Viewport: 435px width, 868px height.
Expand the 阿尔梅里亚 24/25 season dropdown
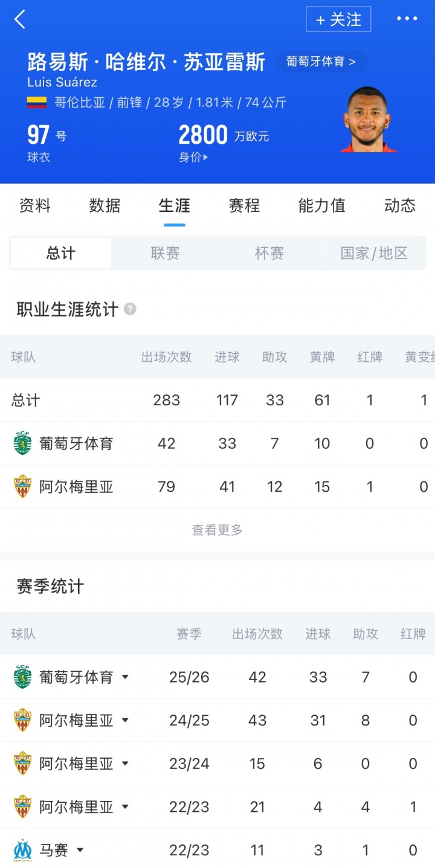click(x=126, y=720)
